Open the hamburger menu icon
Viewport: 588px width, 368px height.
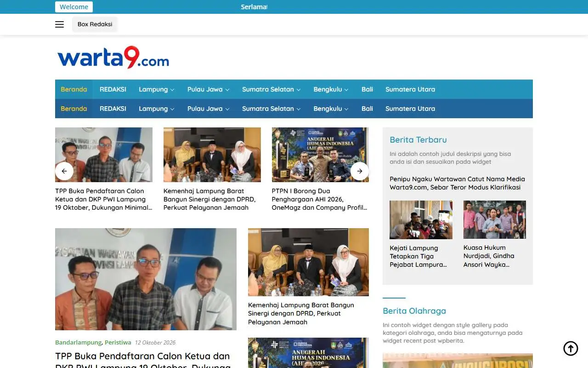pos(60,24)
